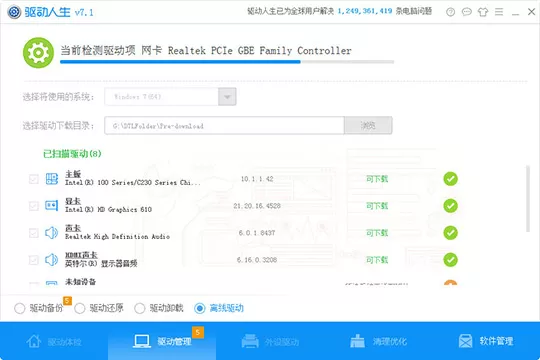Click the house icon in 驱动体检 tab
The width and height of the screenshot is (540, 360).
point(34,341)
